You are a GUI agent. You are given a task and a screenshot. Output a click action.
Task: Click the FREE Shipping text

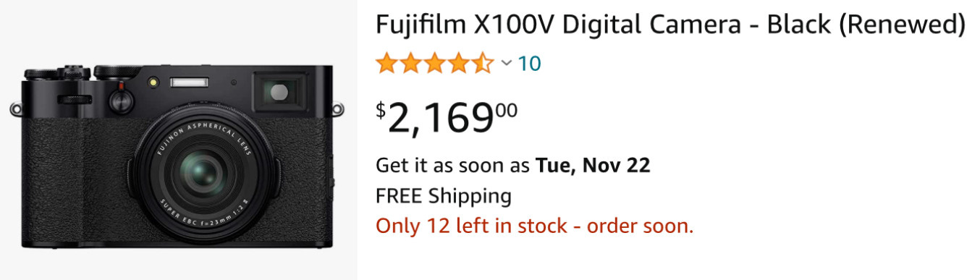pos(444,196)
